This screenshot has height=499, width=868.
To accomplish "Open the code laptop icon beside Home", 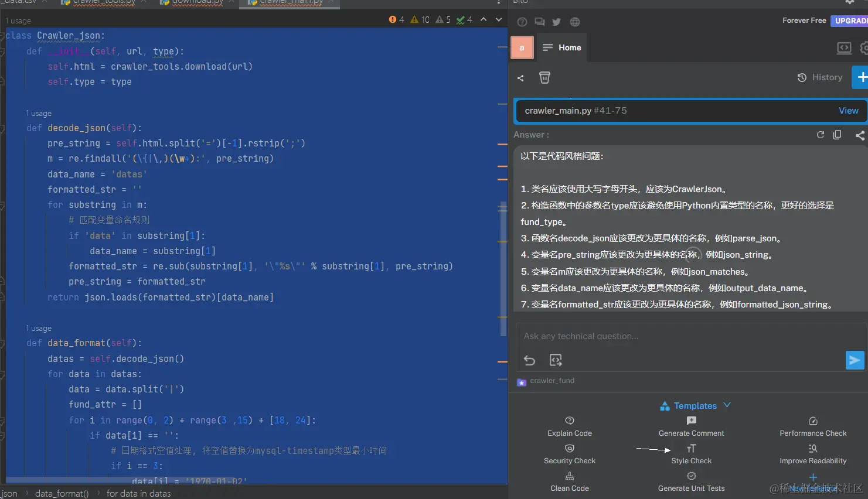I will pos(844,48).
